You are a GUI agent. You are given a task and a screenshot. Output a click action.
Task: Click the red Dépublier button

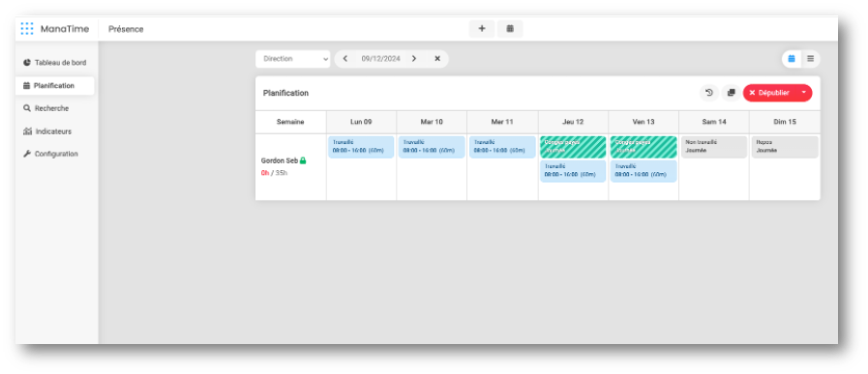tap(769, 93)
